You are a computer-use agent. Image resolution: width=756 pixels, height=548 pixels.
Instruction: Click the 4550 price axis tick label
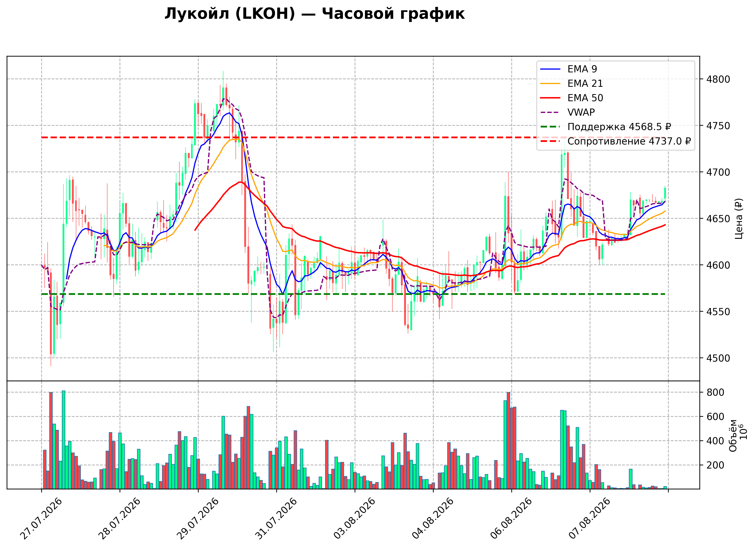718,312
